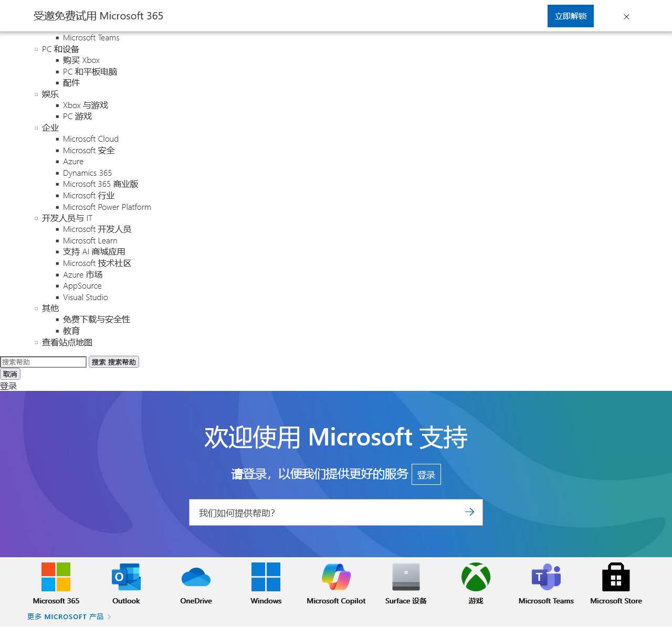The image size is (672, 627).
Task: Click the 登录 link below 取消
Action: [8, 386]
